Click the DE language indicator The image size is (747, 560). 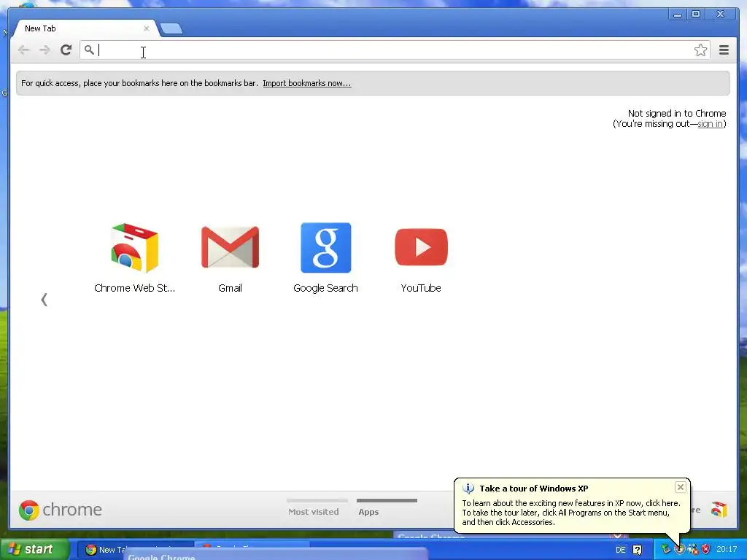(x=620, y=550)
